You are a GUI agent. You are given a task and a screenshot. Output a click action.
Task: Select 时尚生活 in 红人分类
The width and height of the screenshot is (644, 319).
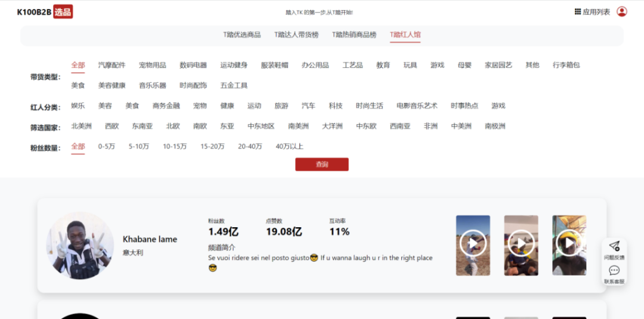click(369, 106)
